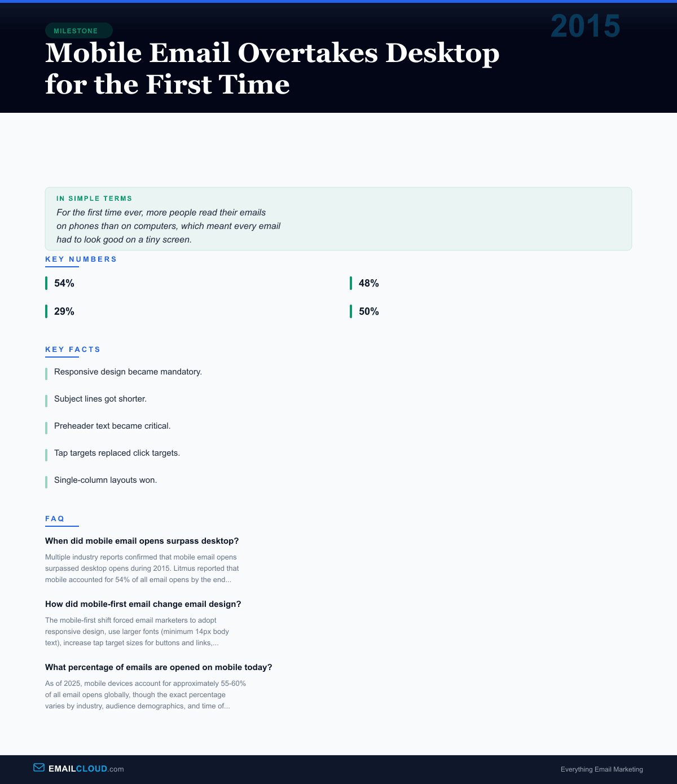The image size is (677, 784).
Task: Open the EMAILCLOUD.com footer link
Action: (x=86, y=769)
